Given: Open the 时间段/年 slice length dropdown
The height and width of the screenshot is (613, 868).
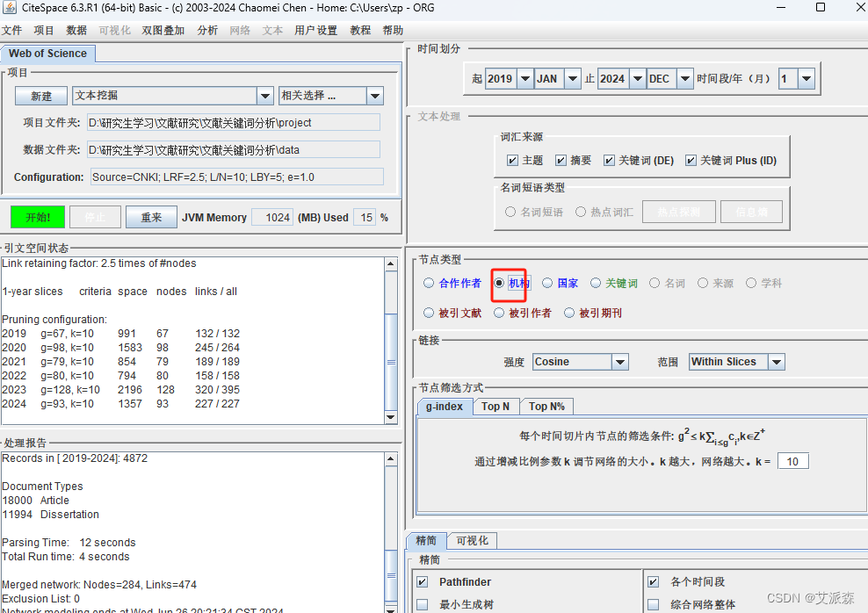Looking at the screenshot, I should (807, 78).
